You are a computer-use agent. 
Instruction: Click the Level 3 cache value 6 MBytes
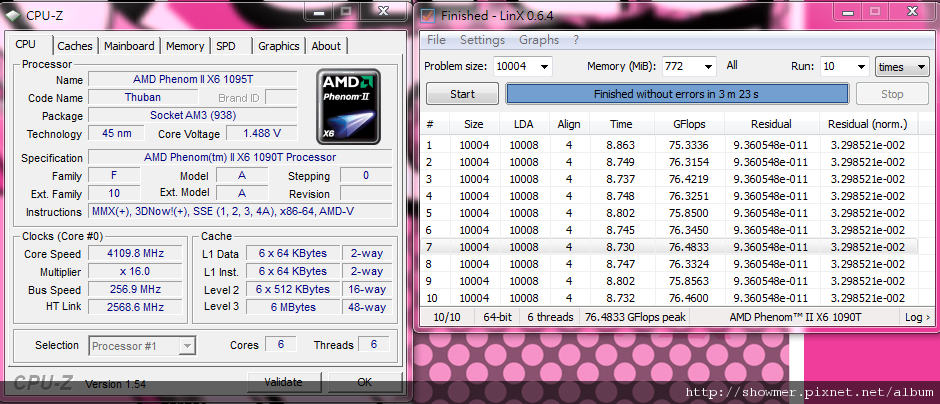[x=293, y=307]
